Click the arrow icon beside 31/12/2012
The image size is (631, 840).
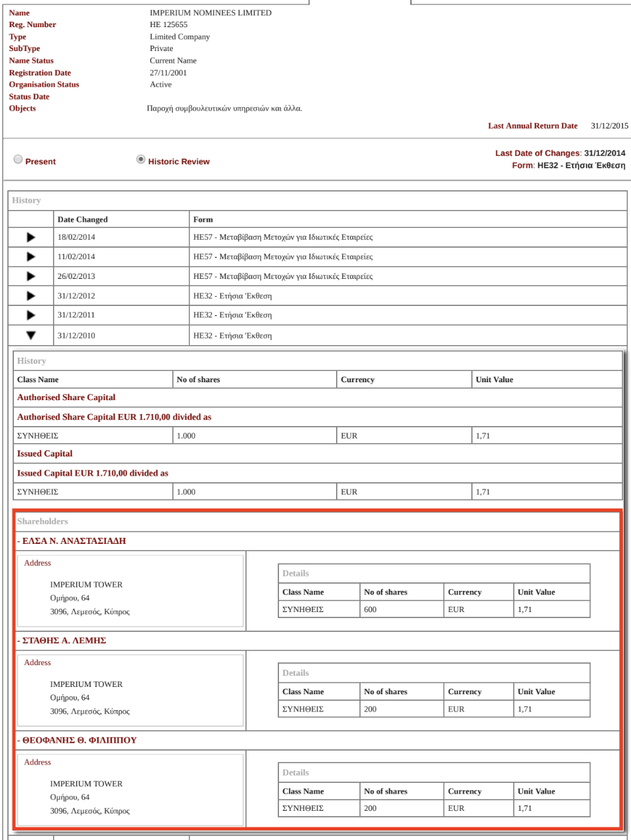[30, 295]
